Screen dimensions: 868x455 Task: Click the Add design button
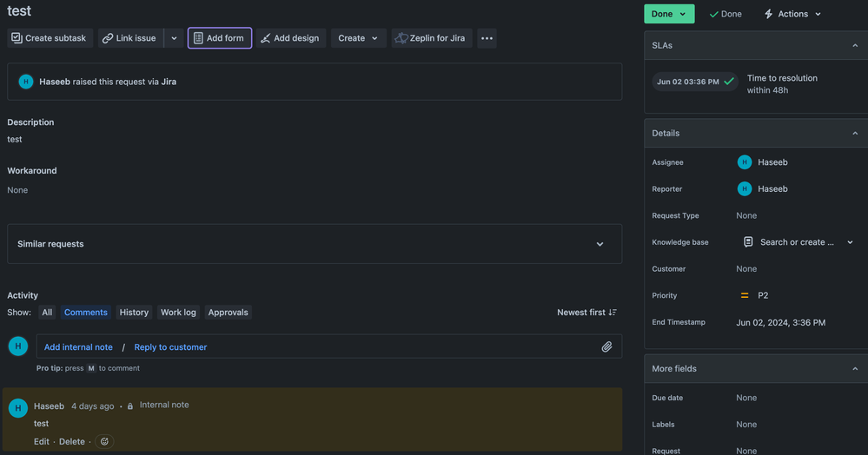(290, 38)
